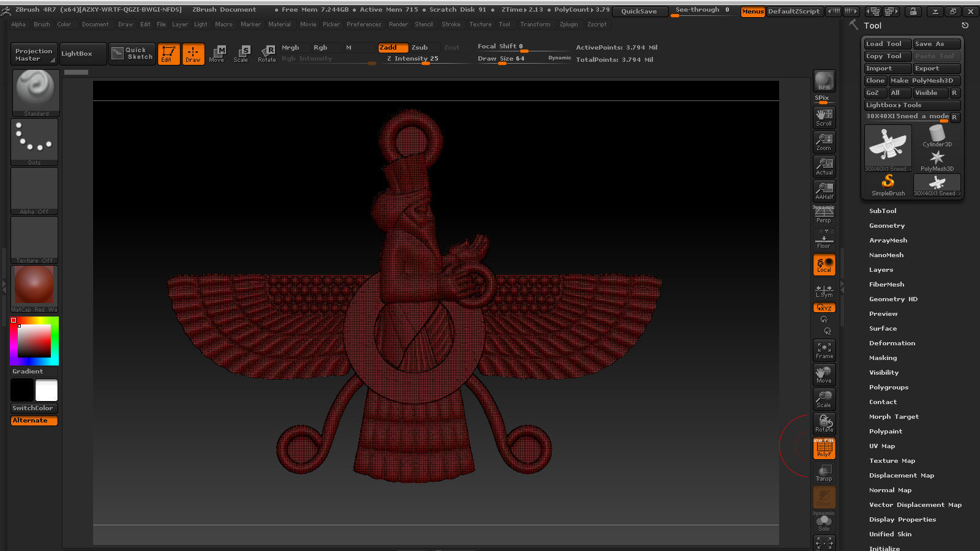Toggle Alternate color button
Viewport: 980px width, 551px height.
[x=34, y=421]
